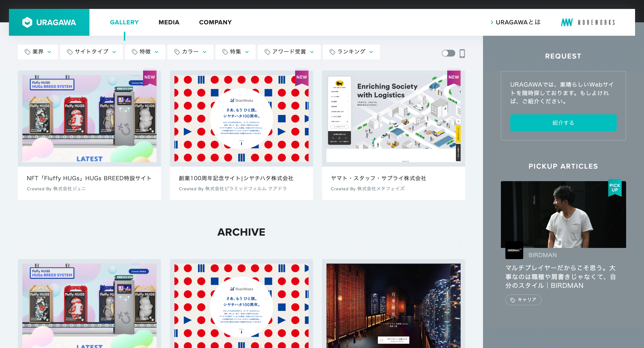Click the URAGAWA hexagon logo icon
The height and width of the screenshot is (348, 644).
pyautogui.click(x=27, y=23)
